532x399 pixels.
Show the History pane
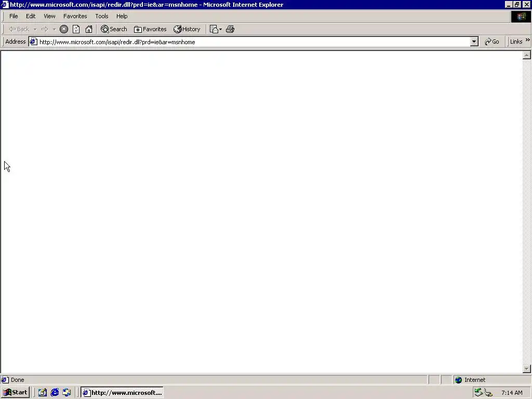[x=187, y=29]
